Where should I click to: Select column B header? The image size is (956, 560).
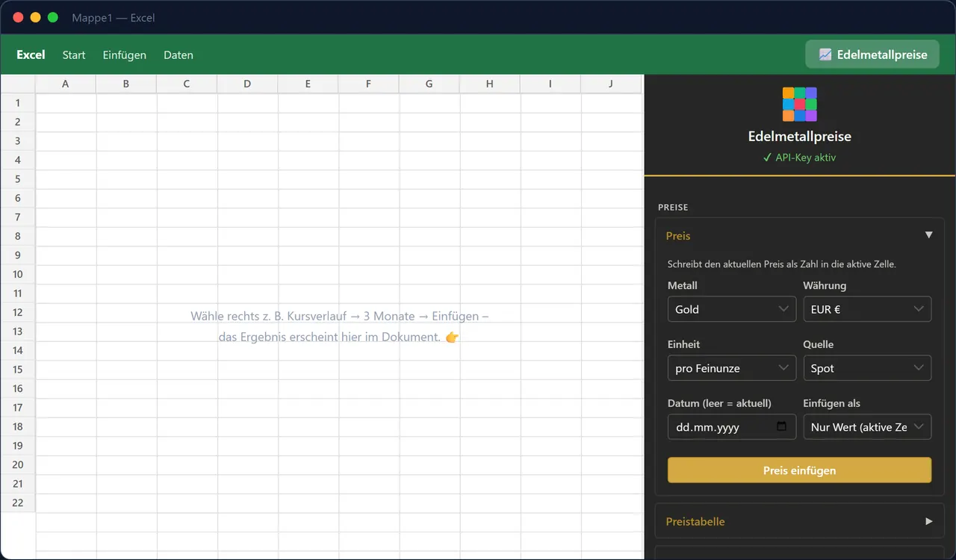coord(126,84)
